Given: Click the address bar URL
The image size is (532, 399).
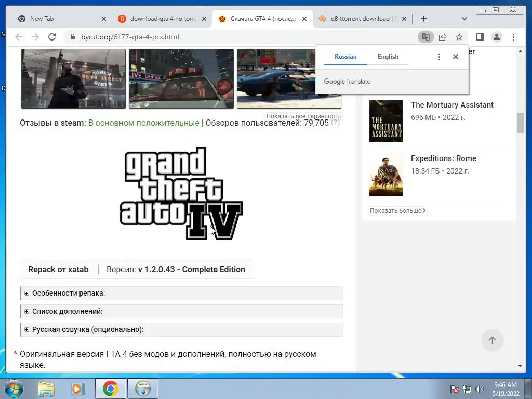Looking at the screenshot, I should tap(129, 37).
